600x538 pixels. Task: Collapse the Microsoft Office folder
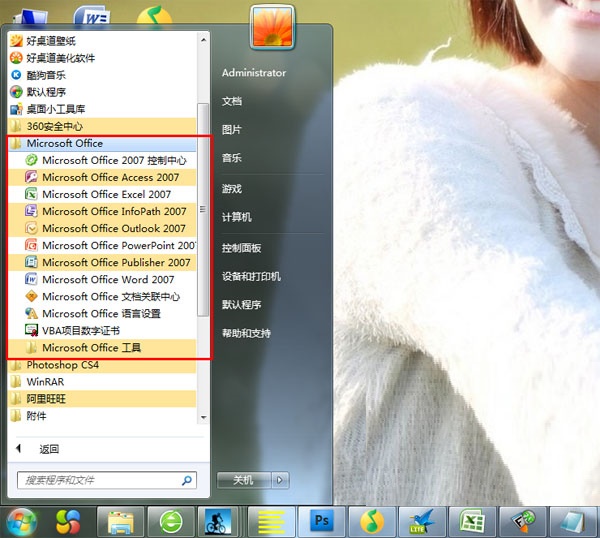click(x=102, y=143)
